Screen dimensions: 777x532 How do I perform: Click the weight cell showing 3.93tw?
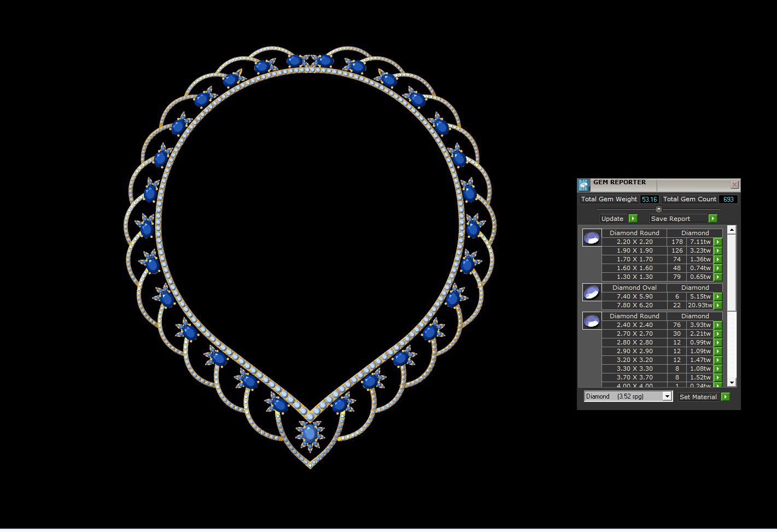coord(700,325)
